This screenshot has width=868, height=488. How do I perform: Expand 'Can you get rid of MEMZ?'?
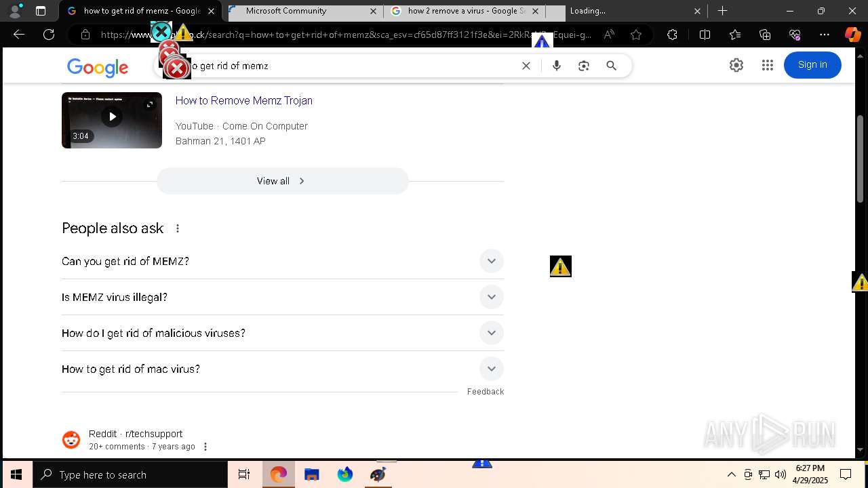pos(283,261)
